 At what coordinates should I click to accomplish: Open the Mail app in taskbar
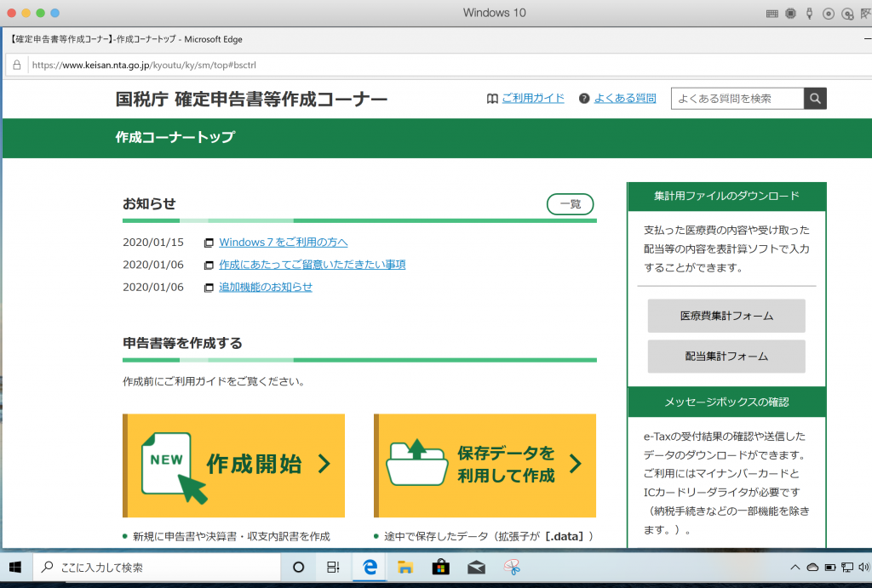coord(476,568)
